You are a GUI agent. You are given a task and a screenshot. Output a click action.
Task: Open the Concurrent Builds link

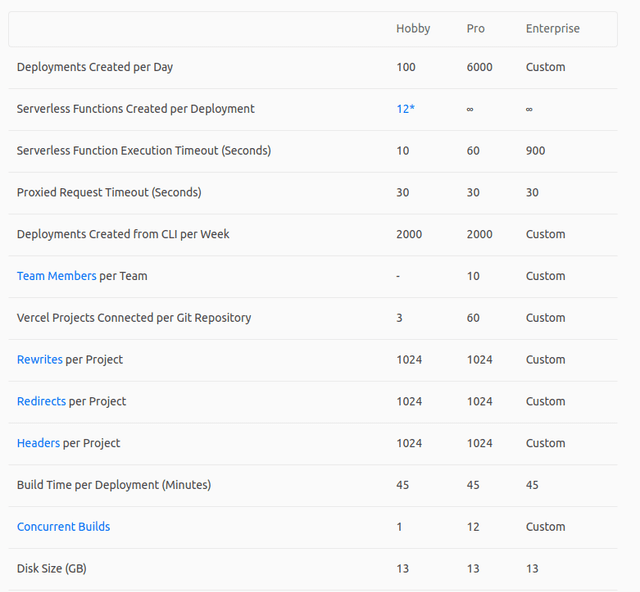click(63, 527)
